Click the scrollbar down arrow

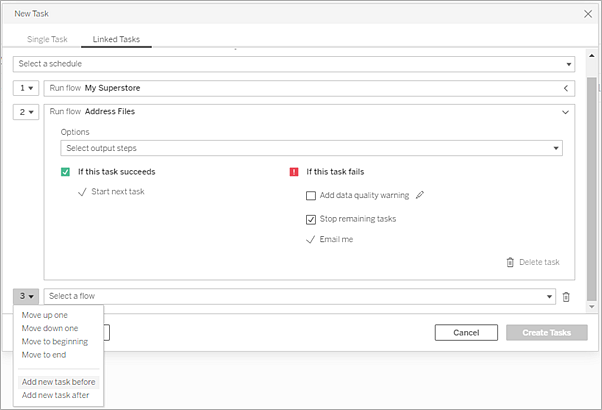pos(592,306)
